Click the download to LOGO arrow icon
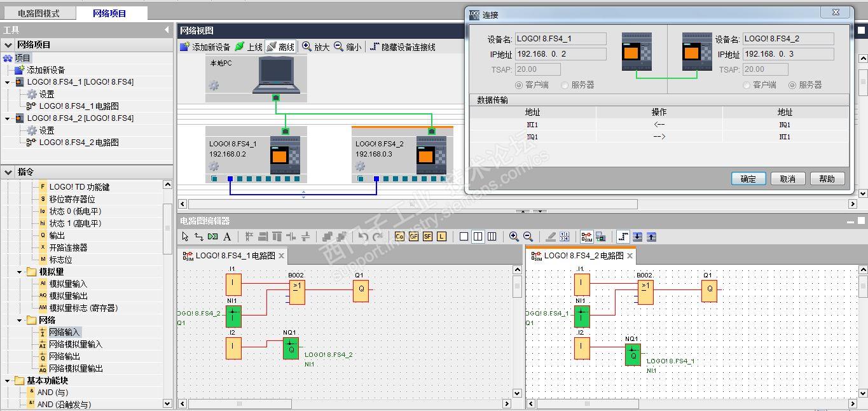 (637, 237)
